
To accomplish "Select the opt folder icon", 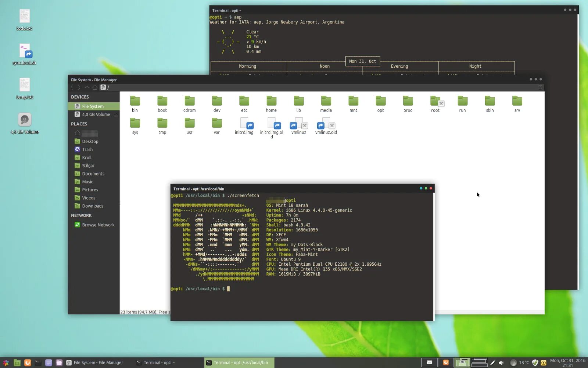I will (x=381, y=101).
